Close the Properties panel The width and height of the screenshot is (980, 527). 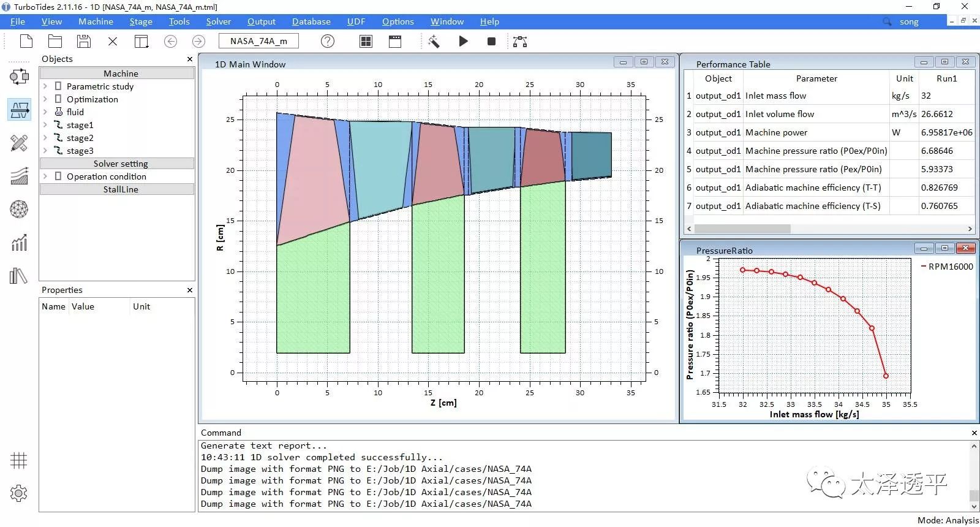point(190,290)
